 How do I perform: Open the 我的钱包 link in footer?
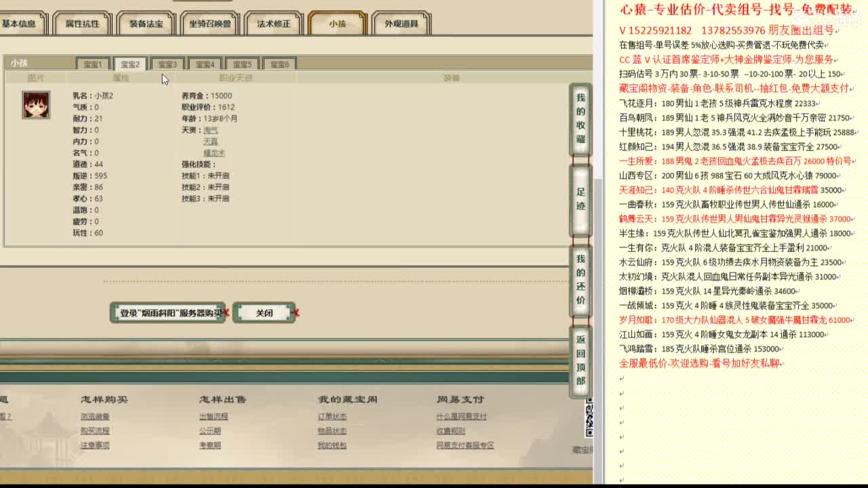click(x=332, y=445)
